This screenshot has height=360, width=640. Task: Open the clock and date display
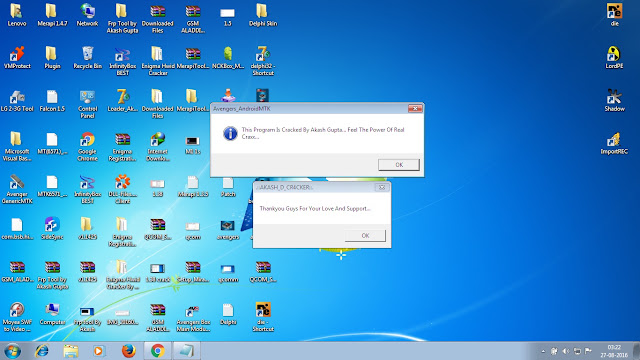coord(614,351)
